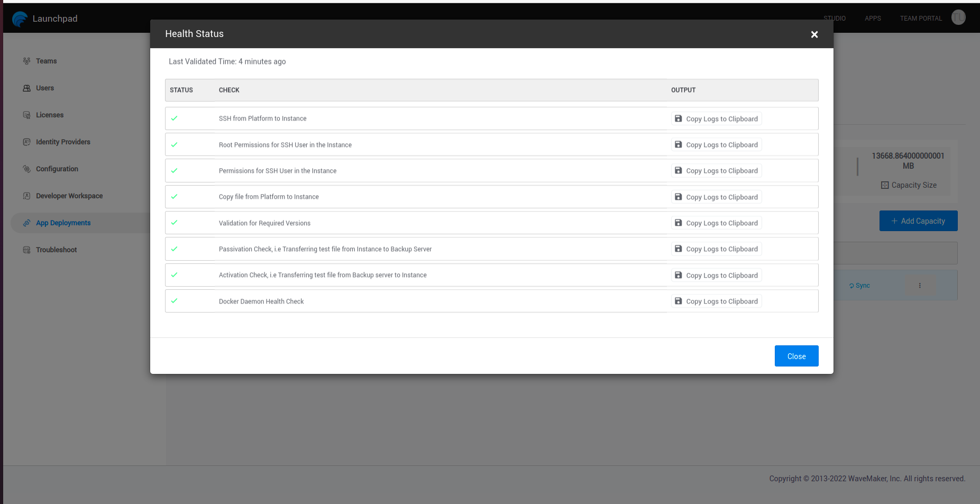Click the user avatar in top right
Screen dimensions: 980x504
pos(958,17)
